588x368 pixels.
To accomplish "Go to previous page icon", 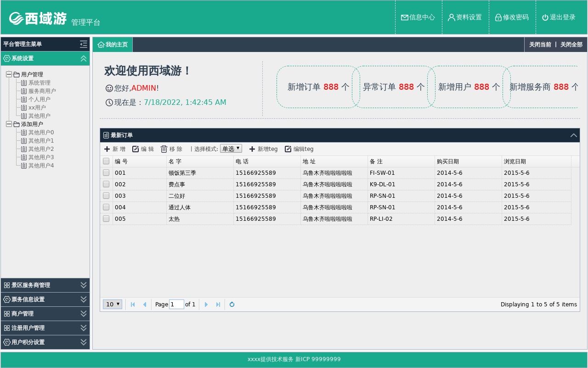I will pyautogui.click(x=145, y=305).
